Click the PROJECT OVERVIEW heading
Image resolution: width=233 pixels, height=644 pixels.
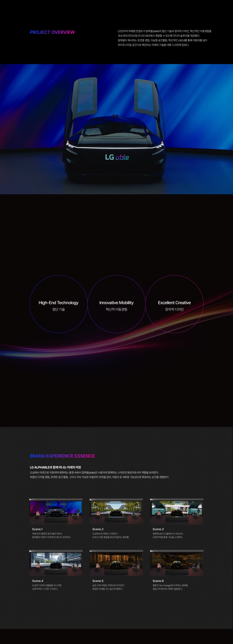click(52, 32)
